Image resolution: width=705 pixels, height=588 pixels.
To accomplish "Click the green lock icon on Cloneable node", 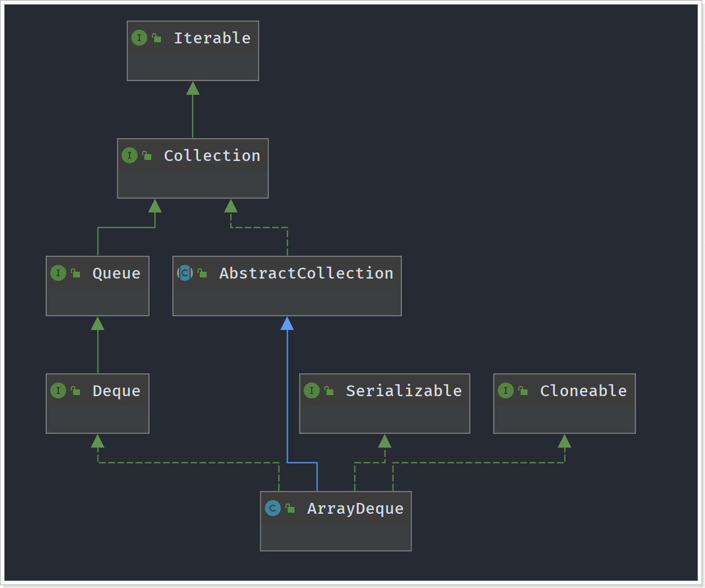I will tap(523, 391).
